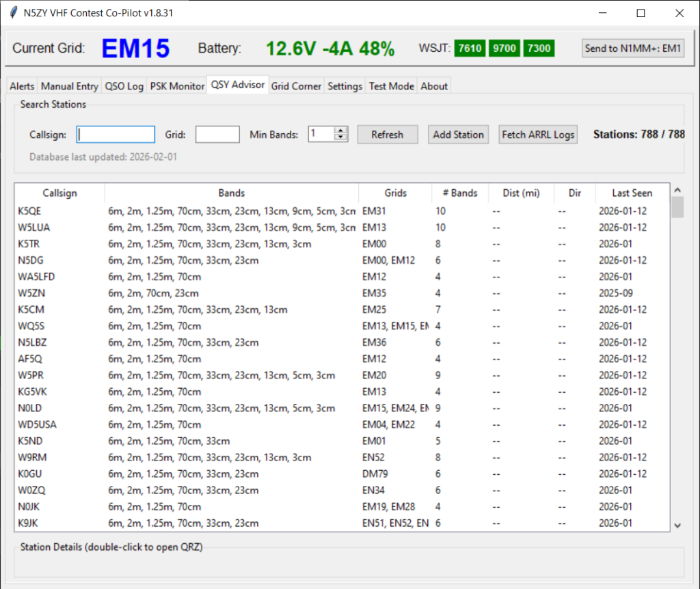Open the PSK Monitor tab

tap(177, 86)
